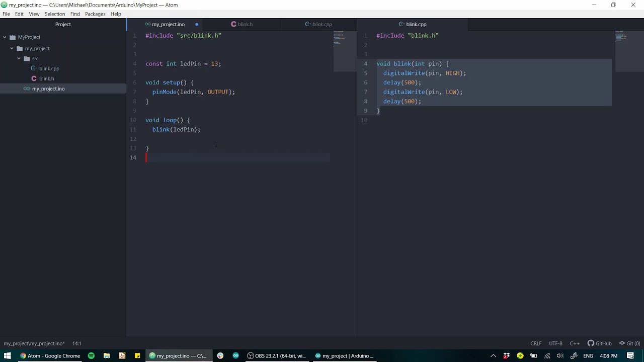
Task: Change the UTF-8 encoding selector
Action: (x=555, y=343)
